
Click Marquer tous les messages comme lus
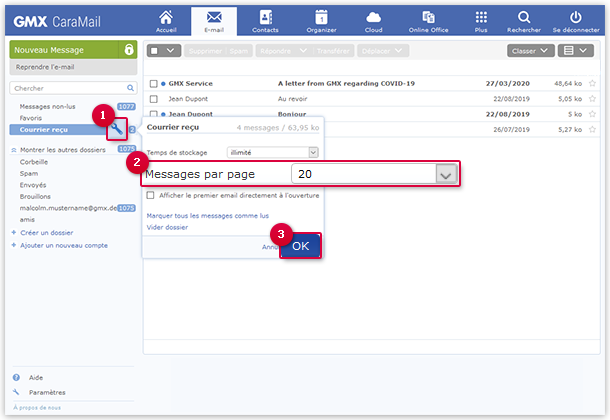pos(208,215)
